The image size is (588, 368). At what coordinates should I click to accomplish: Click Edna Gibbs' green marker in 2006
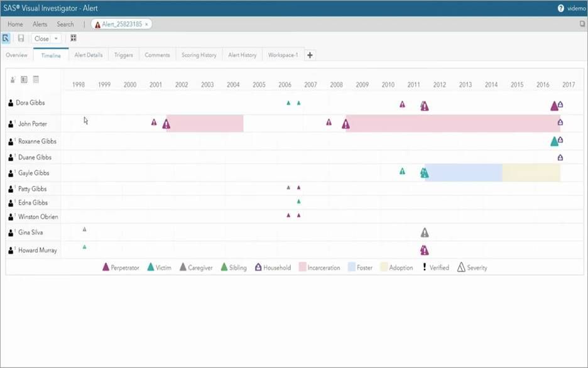(299, 202)
